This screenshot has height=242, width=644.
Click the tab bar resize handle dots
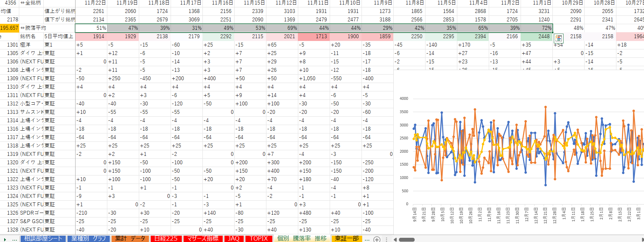386,239
